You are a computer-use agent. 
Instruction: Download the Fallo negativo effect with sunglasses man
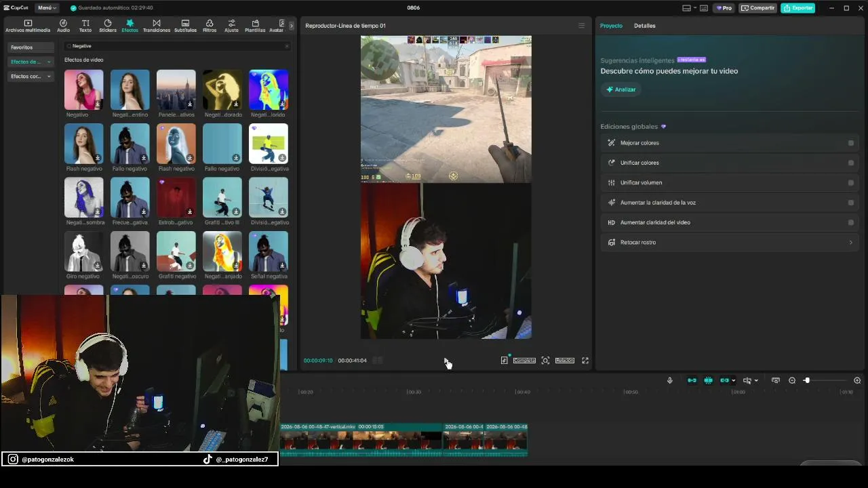(144, 158)
